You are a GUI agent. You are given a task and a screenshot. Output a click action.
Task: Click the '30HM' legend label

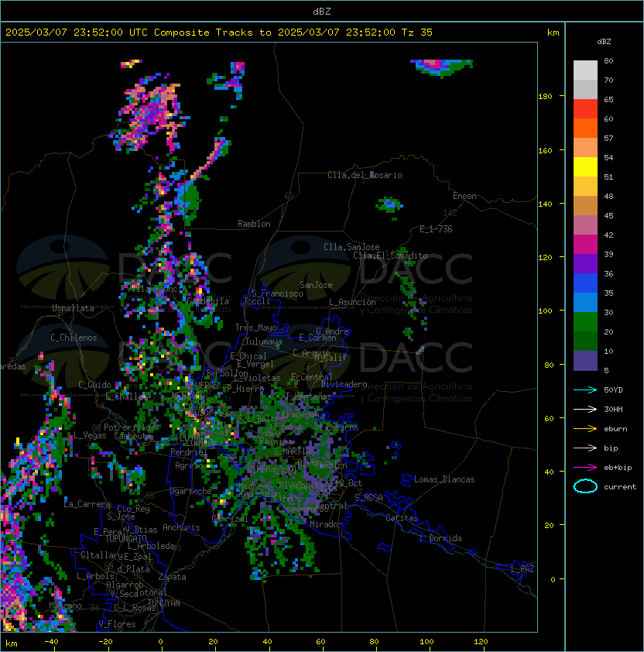pos(613,409)
